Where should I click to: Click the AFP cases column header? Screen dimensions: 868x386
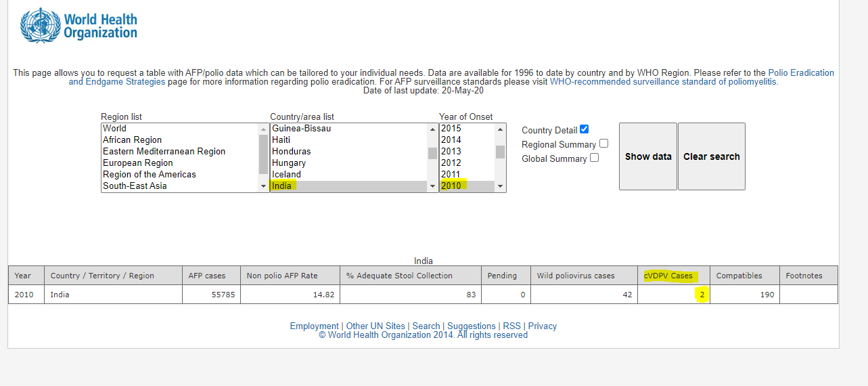click(212, 276)
